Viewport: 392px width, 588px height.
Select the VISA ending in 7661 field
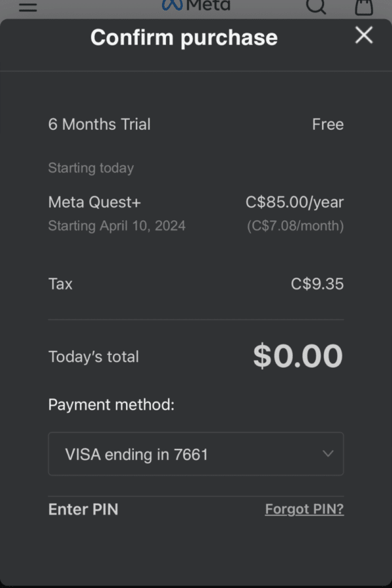[196, 454]
